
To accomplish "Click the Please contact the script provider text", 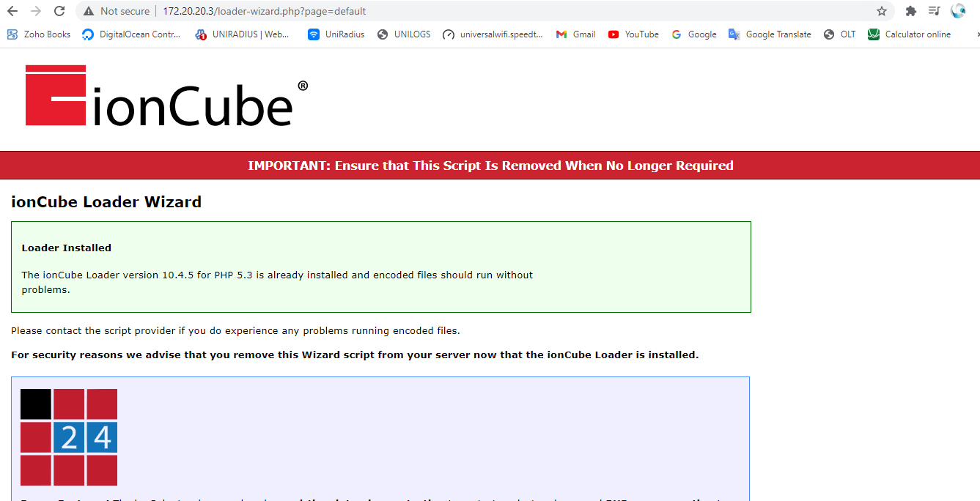I will (x=235, y=330).
